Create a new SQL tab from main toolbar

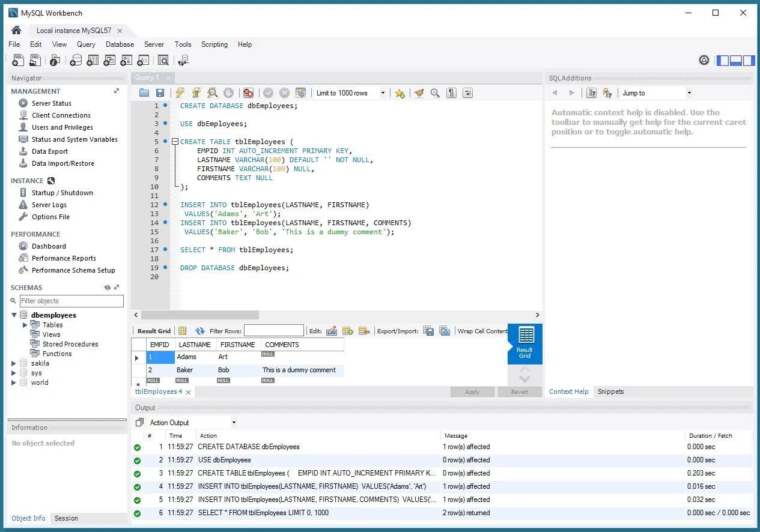[x=19, y=60]
